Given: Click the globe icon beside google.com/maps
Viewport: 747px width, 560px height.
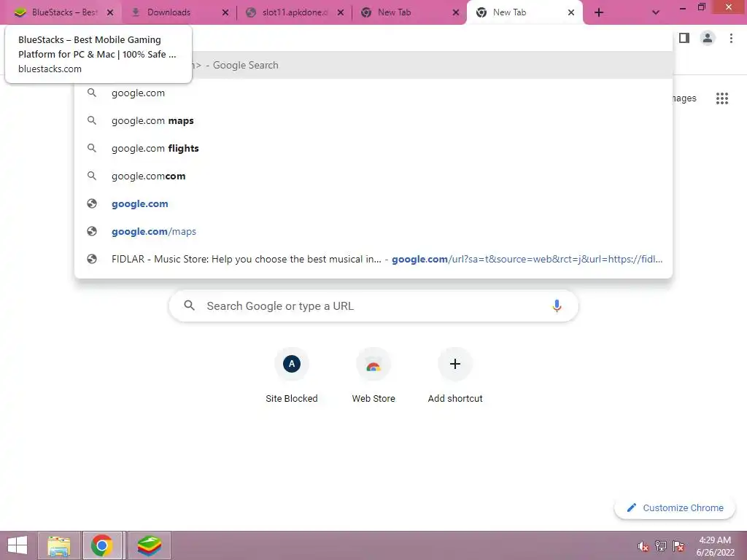Looking at the screenshot, I should 92,231.
